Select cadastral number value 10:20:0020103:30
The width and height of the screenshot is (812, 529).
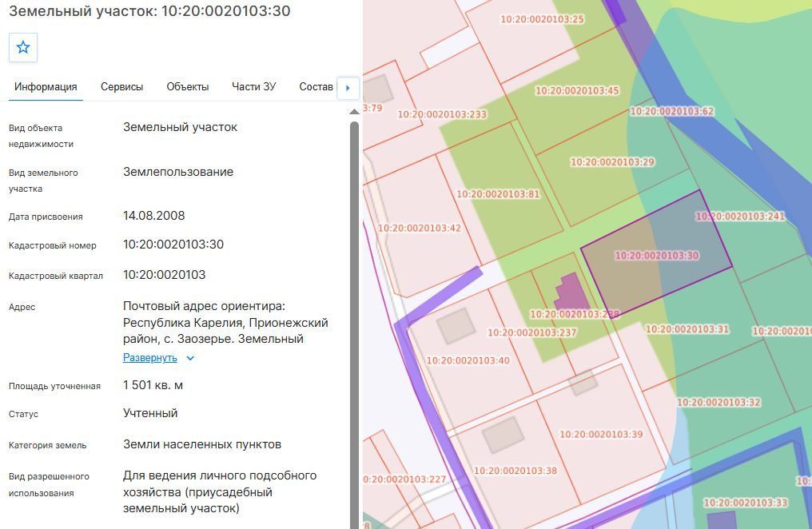pyautogui.click(x=173, y=245)
